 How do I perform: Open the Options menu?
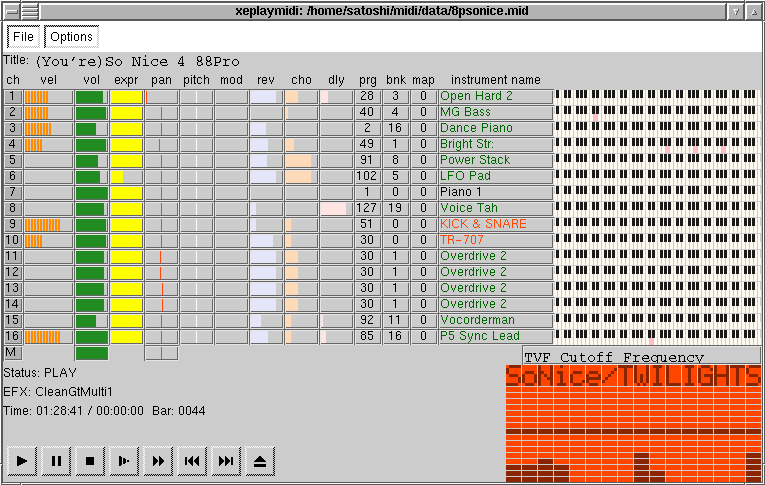point(71,37)
